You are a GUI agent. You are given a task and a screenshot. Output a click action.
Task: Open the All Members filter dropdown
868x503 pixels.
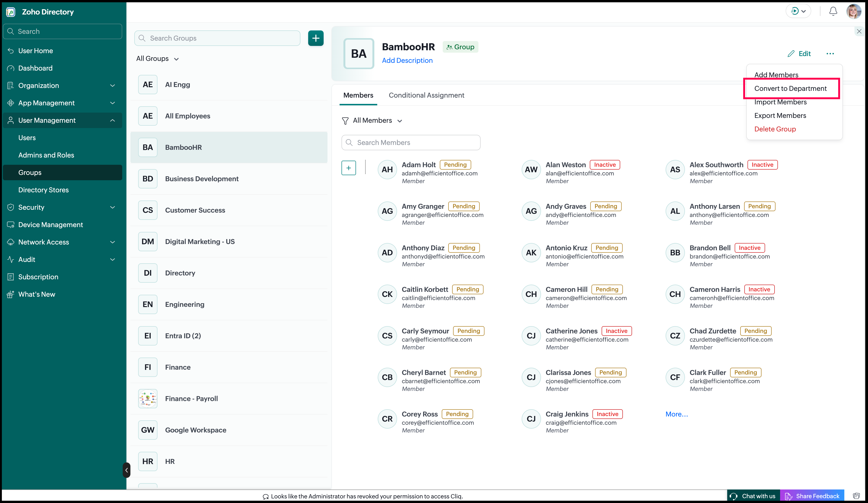(x=372, y=121)
